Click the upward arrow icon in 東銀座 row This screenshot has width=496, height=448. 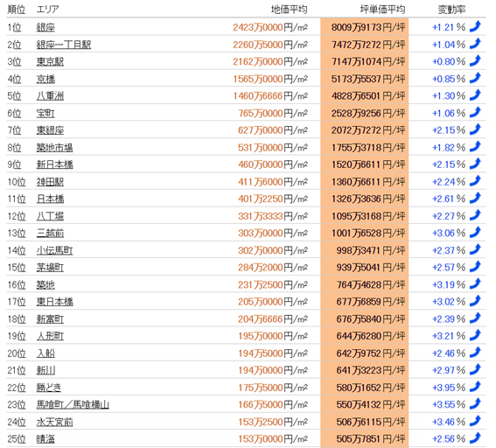[x=475, y=129]
